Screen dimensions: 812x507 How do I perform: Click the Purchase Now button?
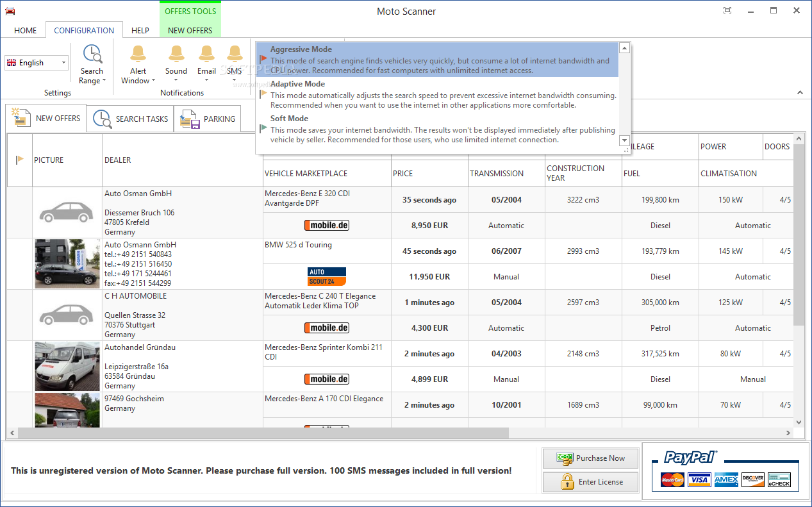[591, 458]
